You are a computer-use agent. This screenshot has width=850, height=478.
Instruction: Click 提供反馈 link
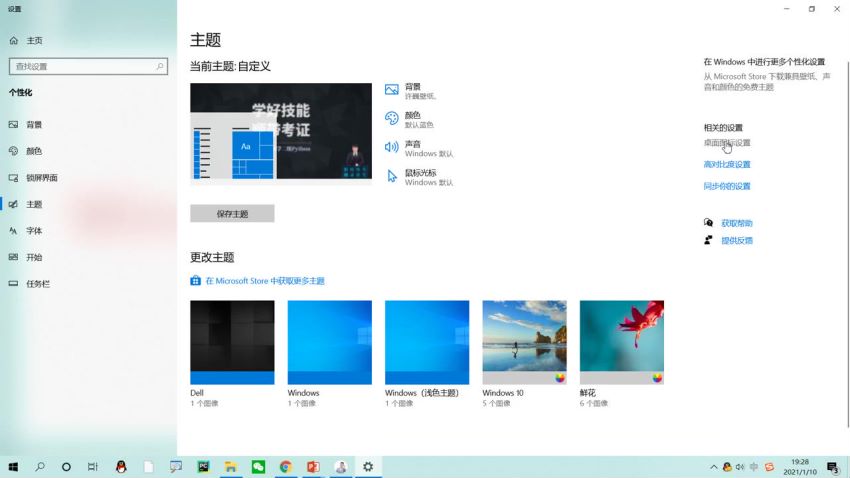coord(737,241)
